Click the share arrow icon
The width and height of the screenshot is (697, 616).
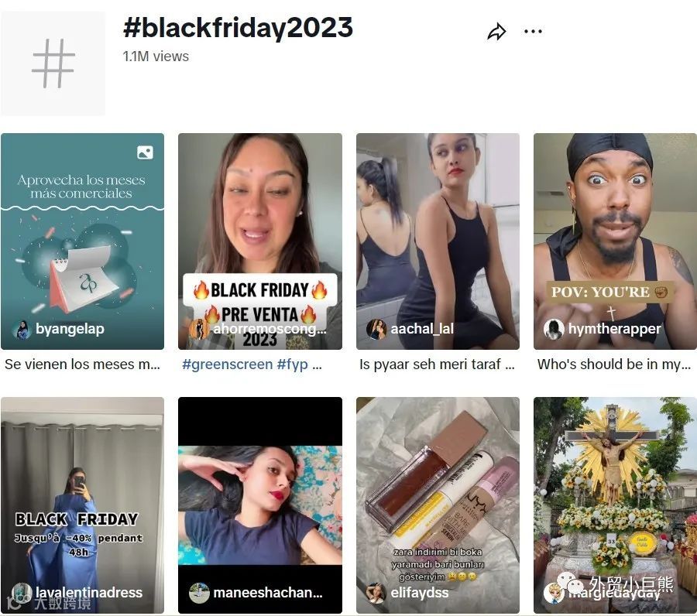pos(496,32)
